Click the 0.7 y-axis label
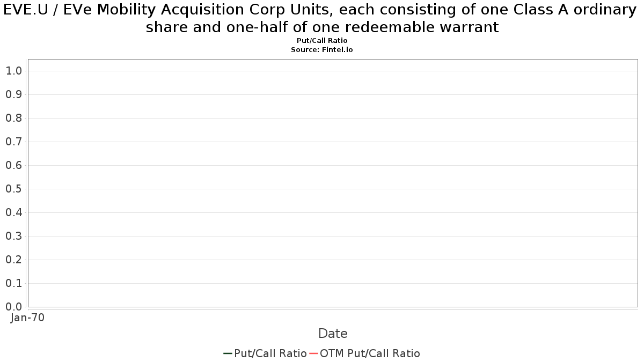644x362 pixels. point(13,142)
